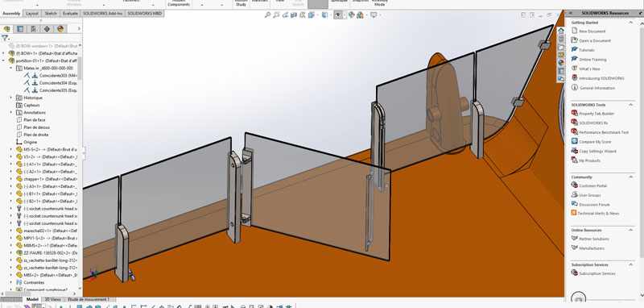Viewport: 644px width, 308px height.
Task: Open the DimXpertManager crosshair tab
Action: point(47,29)
